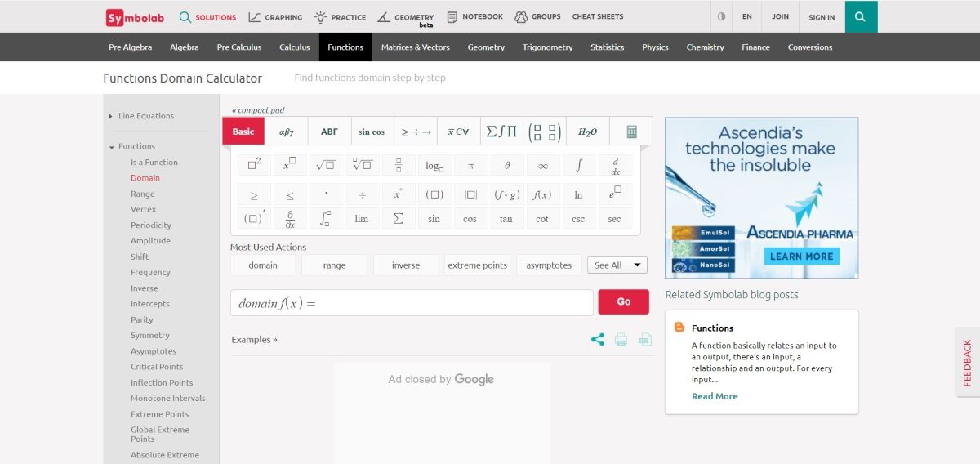Insert the tan function key
980x464 pixels.
506,218
